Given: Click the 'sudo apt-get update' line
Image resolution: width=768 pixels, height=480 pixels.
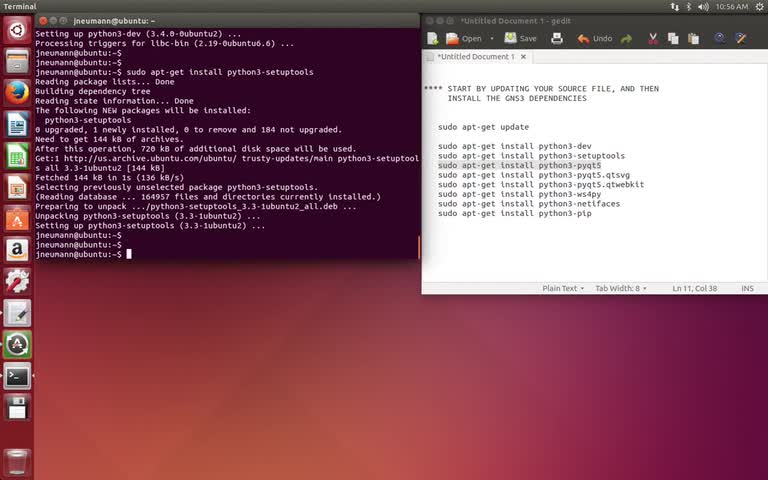Looking at the screenshot, I should click(483, 127).
